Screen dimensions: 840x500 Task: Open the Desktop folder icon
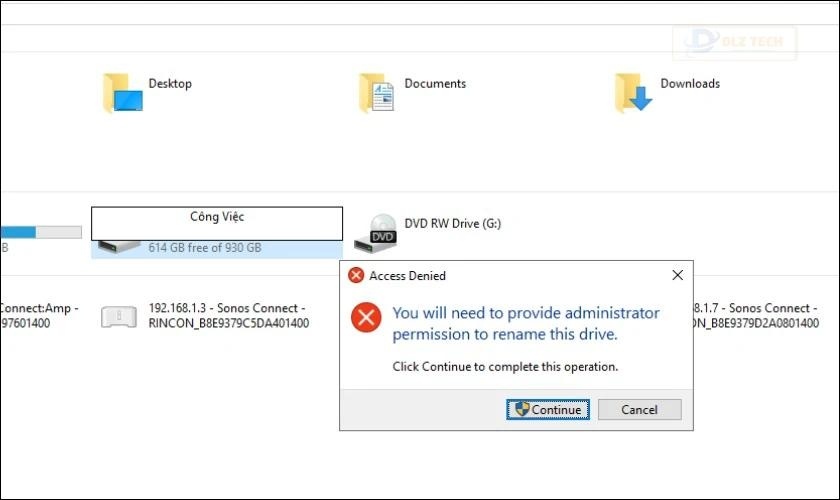pyautogui.click(x=123, y=93)
